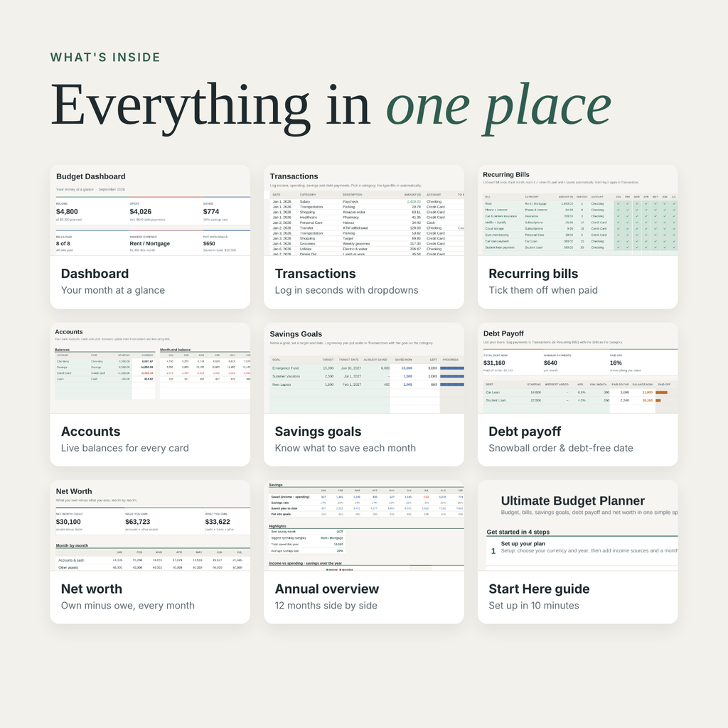Click the "Rent / Mortgage" biggest expense value
This screenshot has width=728, height=728.
pos(149,243)
